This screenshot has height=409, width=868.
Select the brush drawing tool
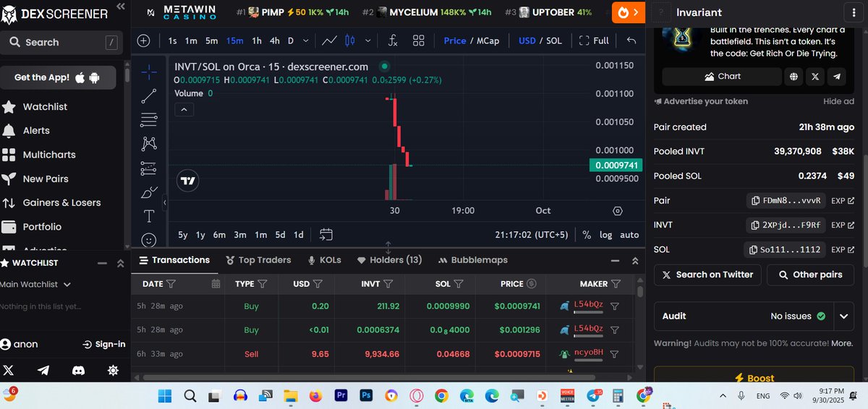(x=149, y=191)
